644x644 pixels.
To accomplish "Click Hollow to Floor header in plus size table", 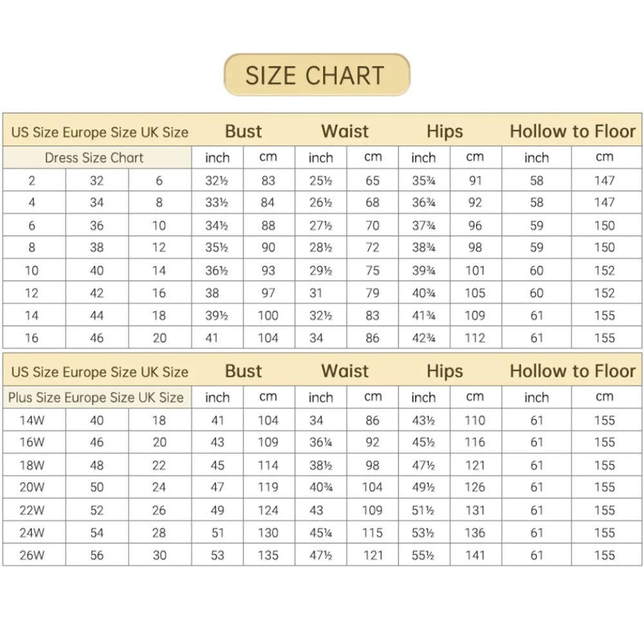I will (573, 372).
